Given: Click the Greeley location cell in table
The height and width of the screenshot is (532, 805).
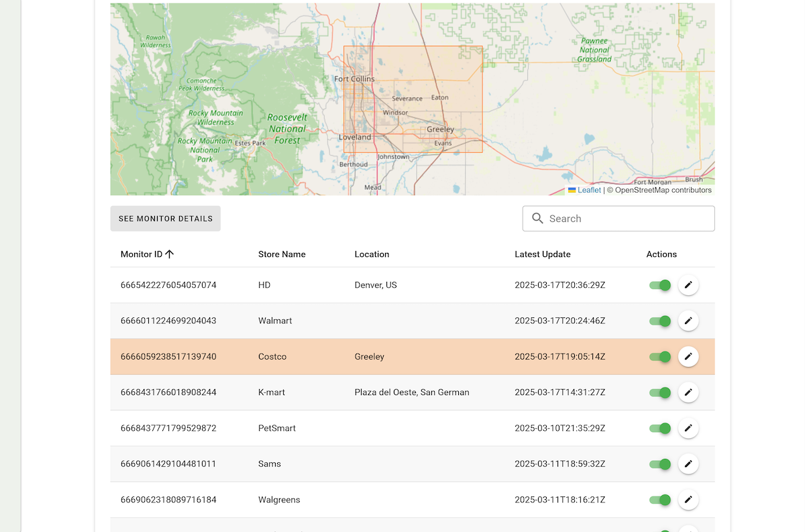Looking at the screenshot, I should coord(370,357).
